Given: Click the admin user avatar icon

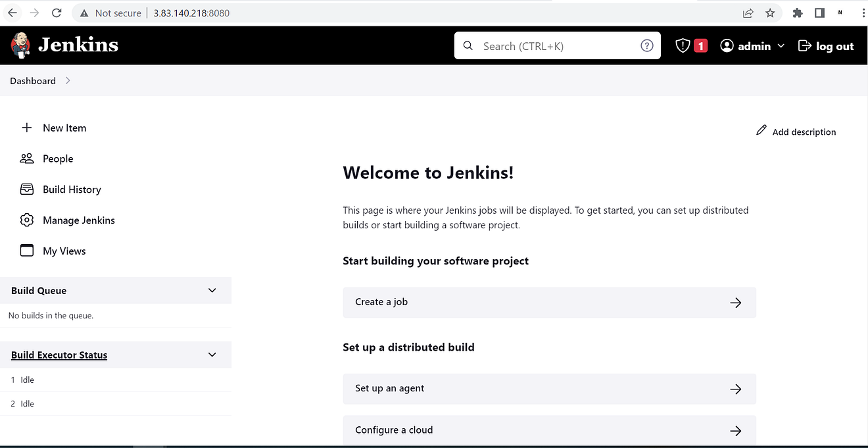Looking at the screenshot, I should click(727, 45).
